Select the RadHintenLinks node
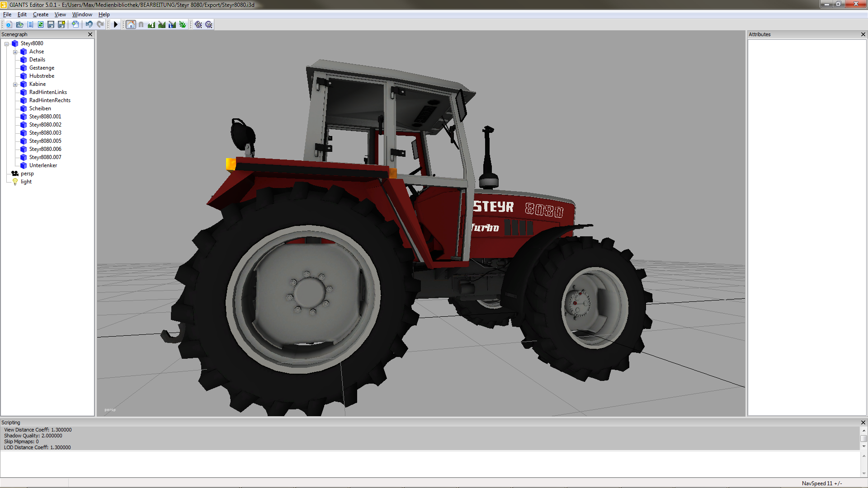This screenshot has height=488, width=868. 48,92
